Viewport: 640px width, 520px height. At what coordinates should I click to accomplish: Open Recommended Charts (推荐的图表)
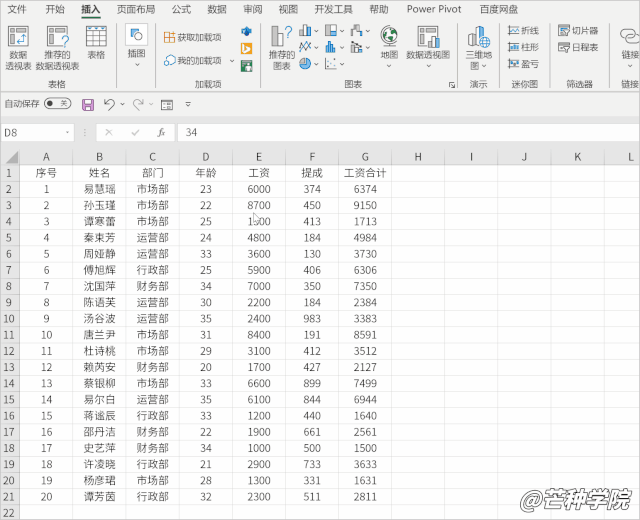coord(282,47)
